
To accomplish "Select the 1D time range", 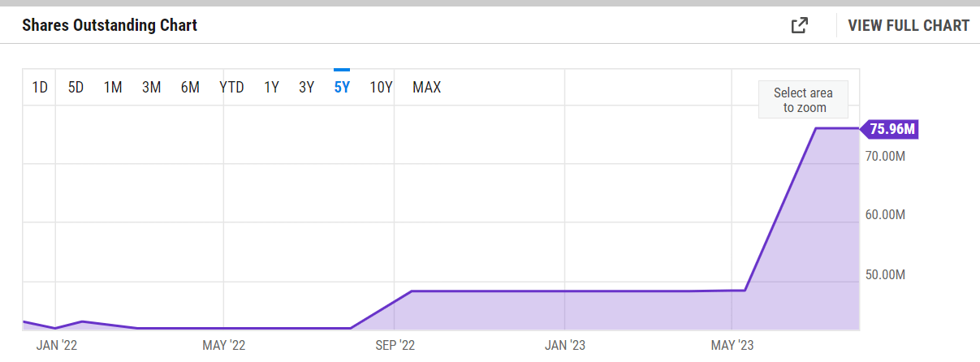I will 40,87.
